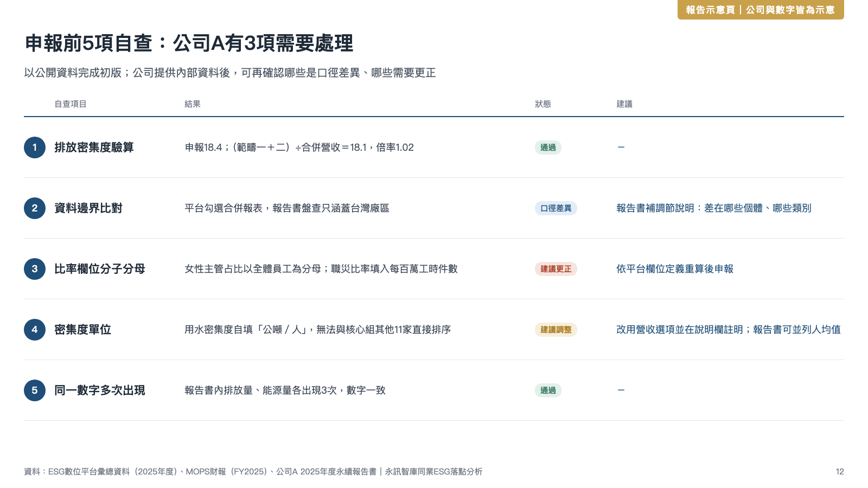Click suggestion 依平台欄位定義重算後申報
This screenshot has height=488, width=868.
pyautogui.click(x=675, y=269)
